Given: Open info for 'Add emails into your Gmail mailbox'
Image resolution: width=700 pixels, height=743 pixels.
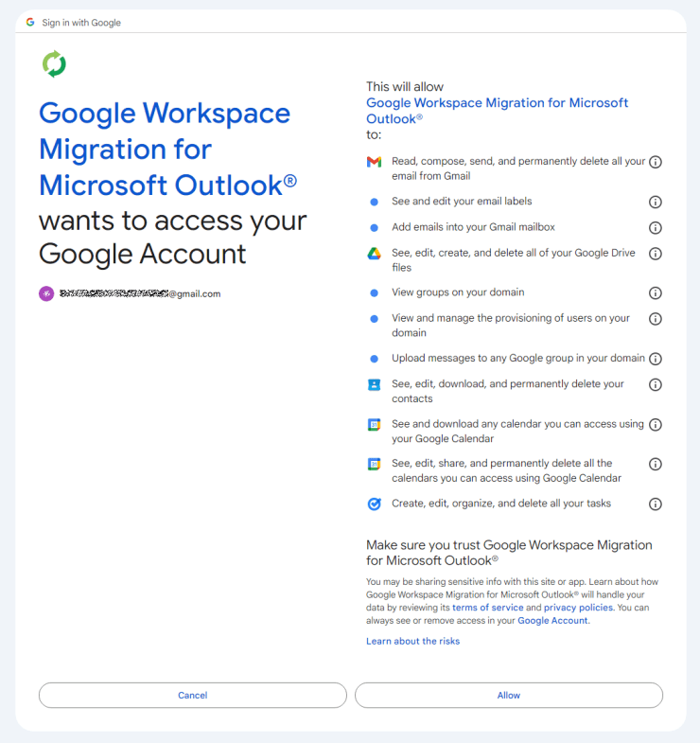Looking at the screenshot, I should [655, 228].
